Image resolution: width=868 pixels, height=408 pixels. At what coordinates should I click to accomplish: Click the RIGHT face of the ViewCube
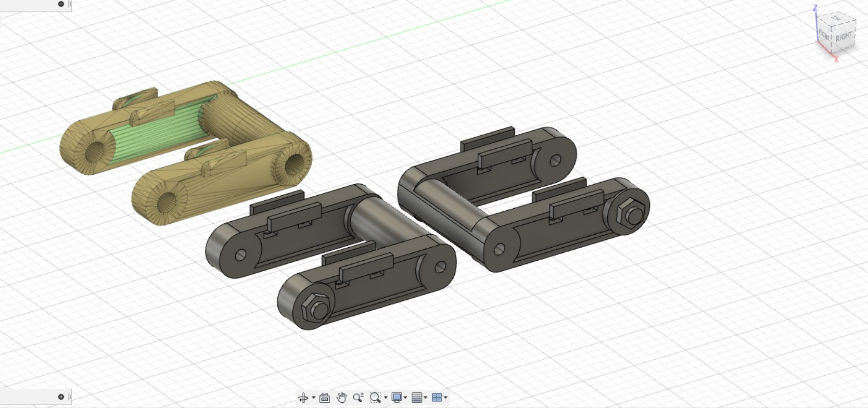point(844,37)
